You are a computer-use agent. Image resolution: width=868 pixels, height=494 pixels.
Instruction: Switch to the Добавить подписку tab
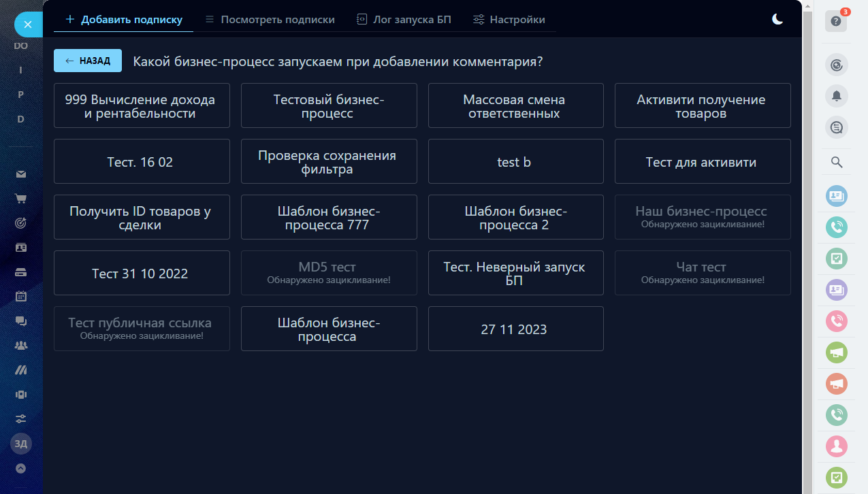124,19
